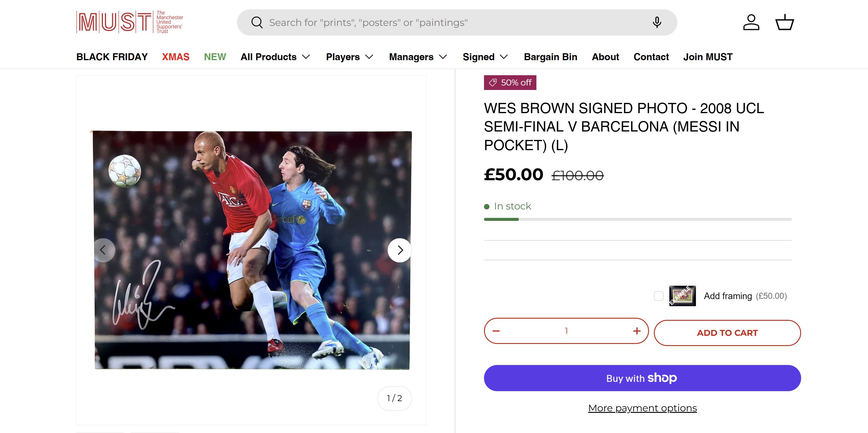Image resolution: width=868 pixels, height=433 pixels.
Task: Expand the Signed dropdown menu
Action: 485,57
